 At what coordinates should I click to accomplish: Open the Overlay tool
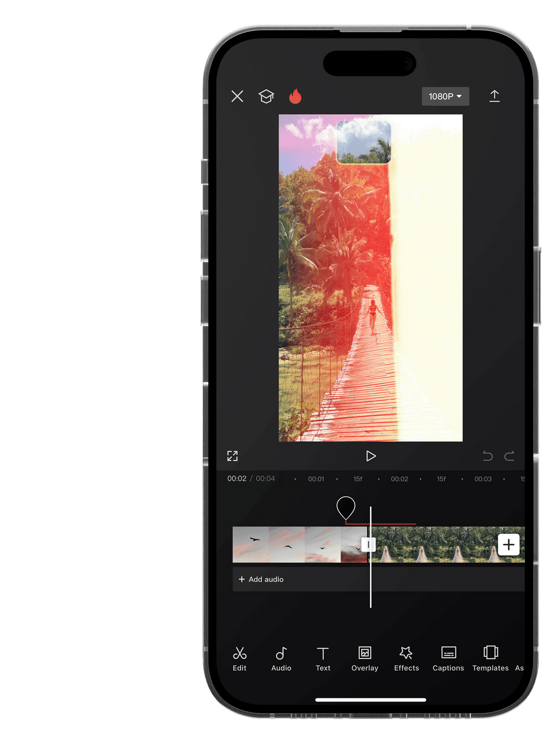(365, 658)
